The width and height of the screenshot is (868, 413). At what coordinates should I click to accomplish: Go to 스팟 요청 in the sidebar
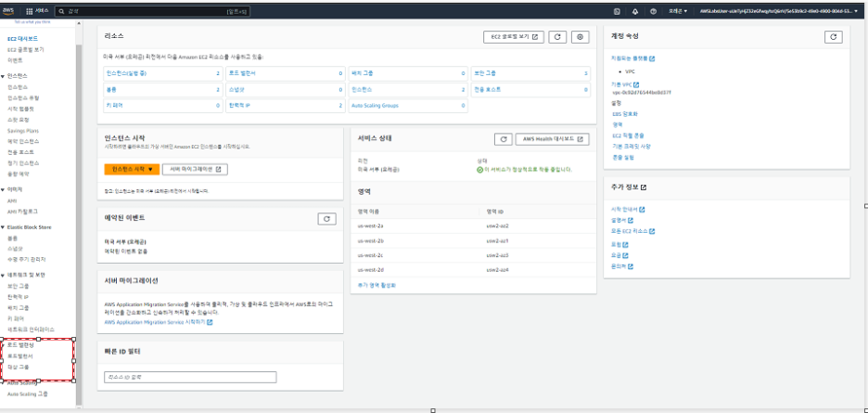(19, 119)
